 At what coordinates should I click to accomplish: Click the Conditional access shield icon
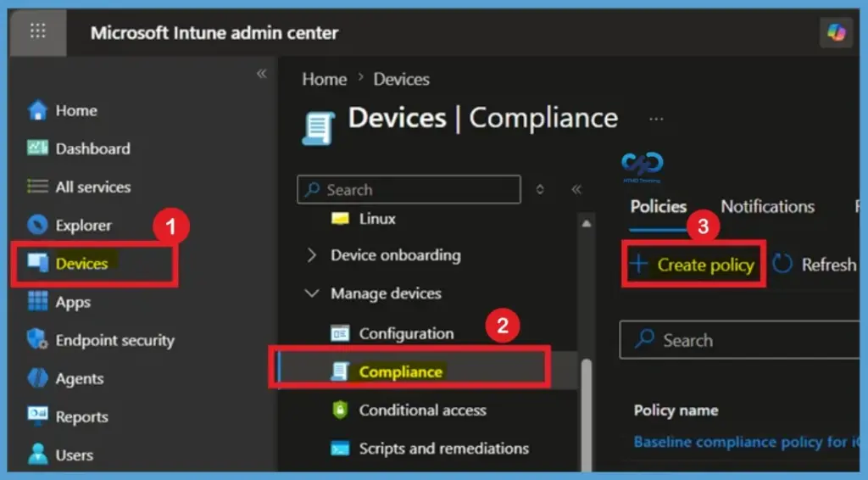(340, 410)
